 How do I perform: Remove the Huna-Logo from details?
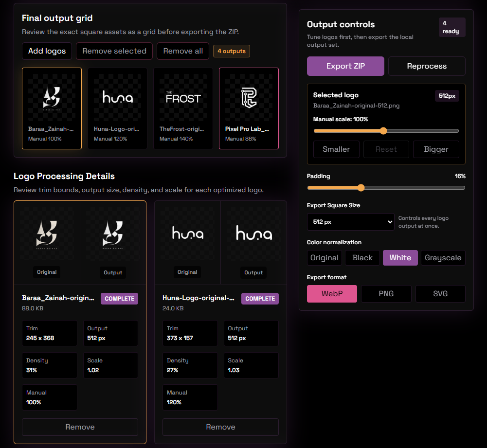(x=220, y=427)
